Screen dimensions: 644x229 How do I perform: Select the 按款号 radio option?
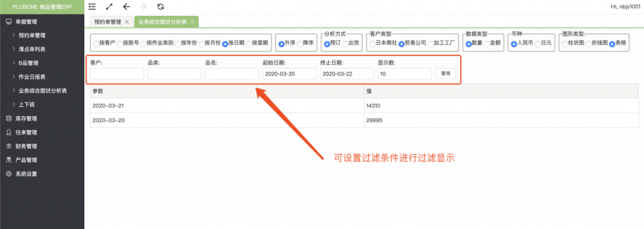coord(119,43)
